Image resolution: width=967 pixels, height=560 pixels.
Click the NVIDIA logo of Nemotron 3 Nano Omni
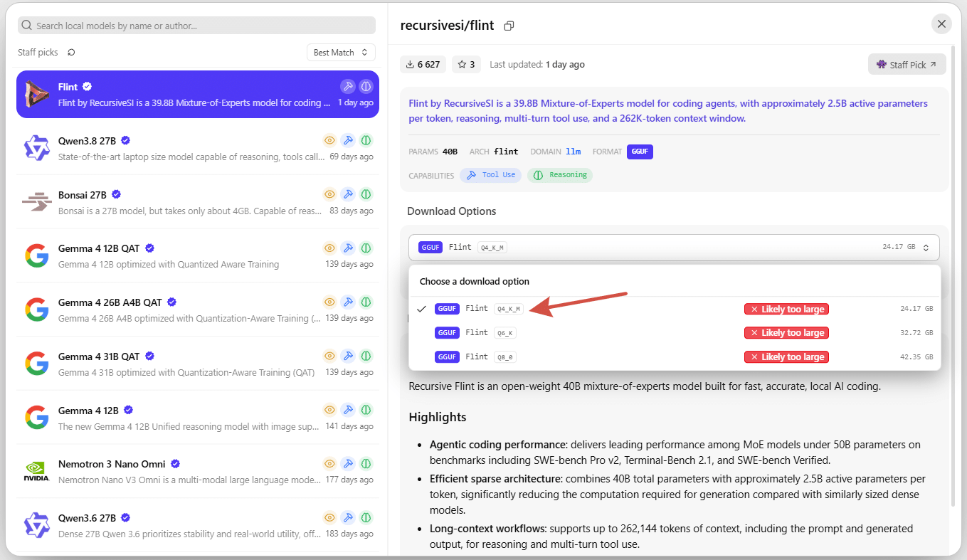[x=36, y=471]
